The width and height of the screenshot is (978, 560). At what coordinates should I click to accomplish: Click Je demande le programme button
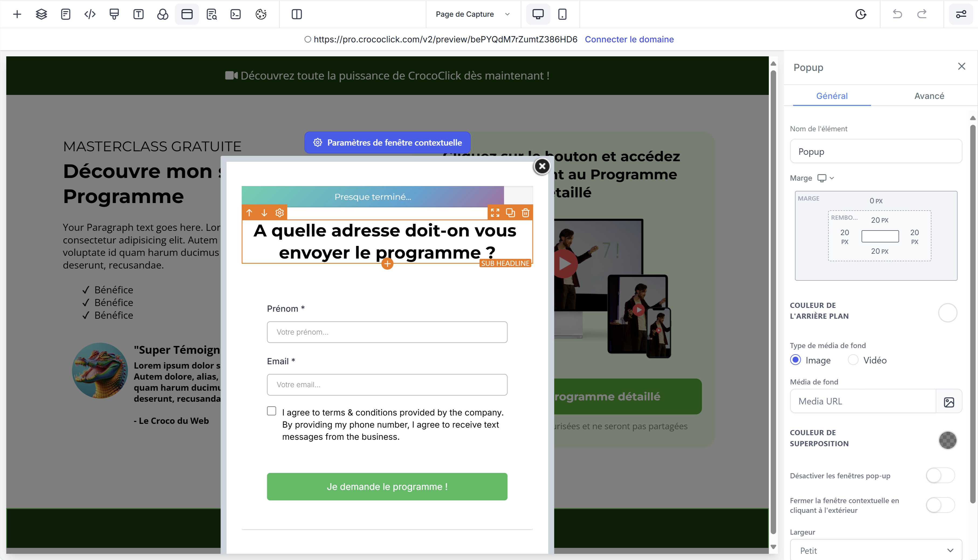(x=387, y=487)
